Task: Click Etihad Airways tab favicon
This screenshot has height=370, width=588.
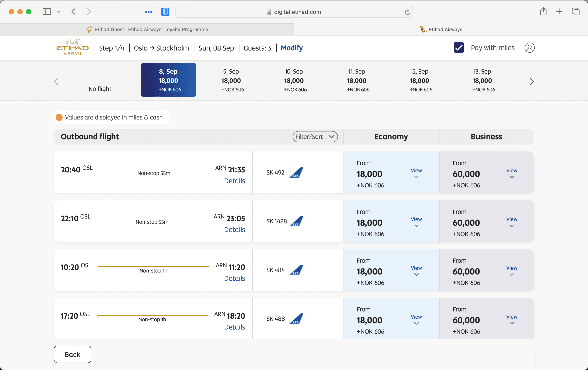Action: (x=423, y=29)
